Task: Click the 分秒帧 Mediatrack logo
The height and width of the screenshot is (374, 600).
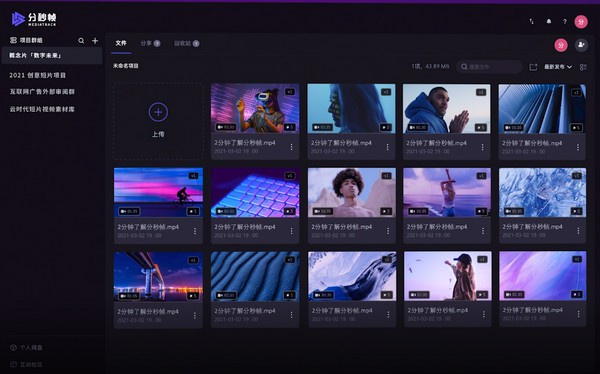Action: pos(34,19)
